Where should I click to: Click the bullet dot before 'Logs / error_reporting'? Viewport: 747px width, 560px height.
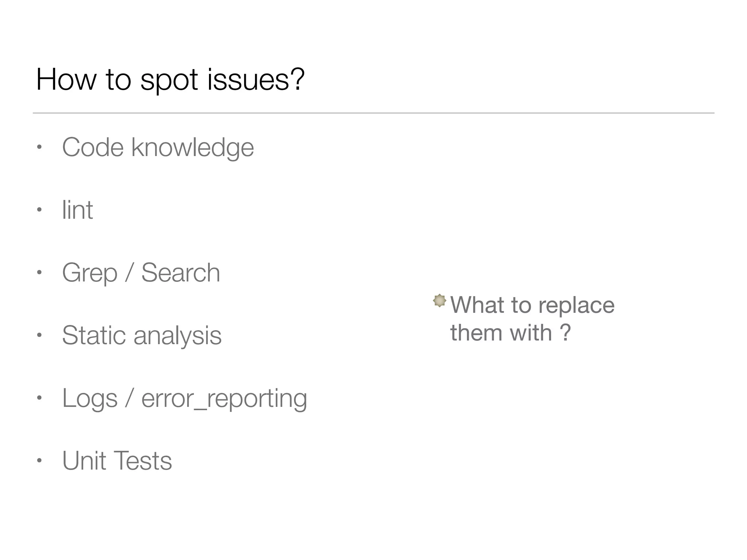click(39, 398)
